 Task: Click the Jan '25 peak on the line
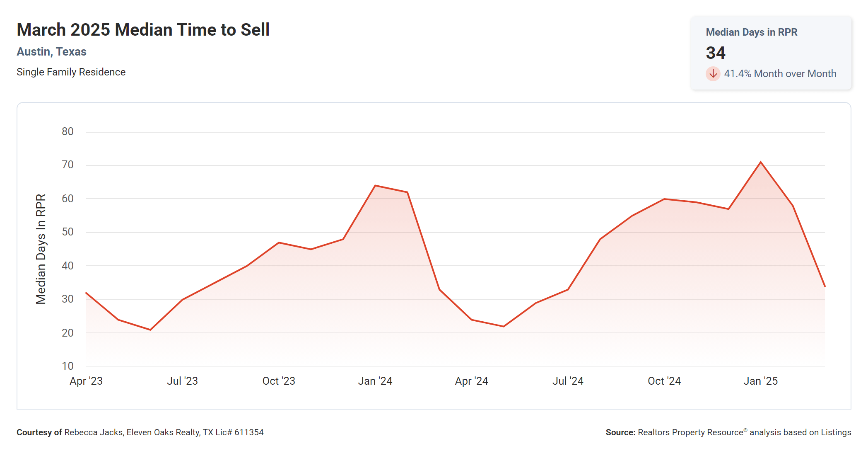click(x=760, y=162)
